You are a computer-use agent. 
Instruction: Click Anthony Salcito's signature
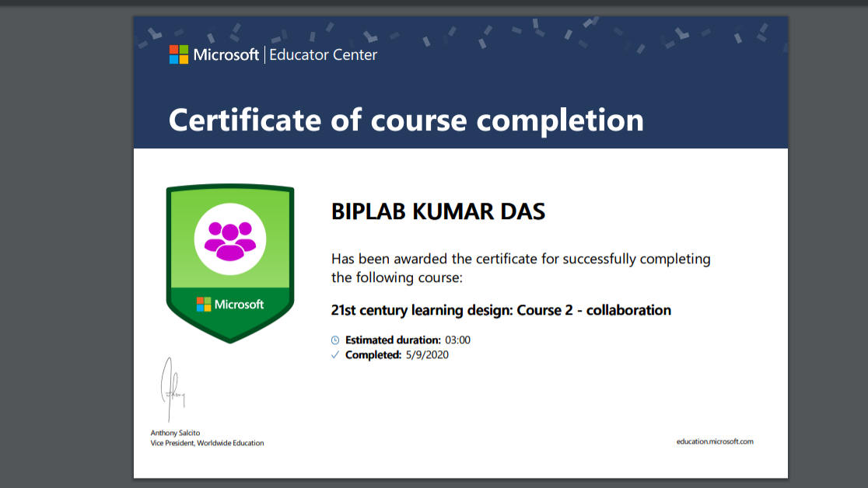point(172,389)
